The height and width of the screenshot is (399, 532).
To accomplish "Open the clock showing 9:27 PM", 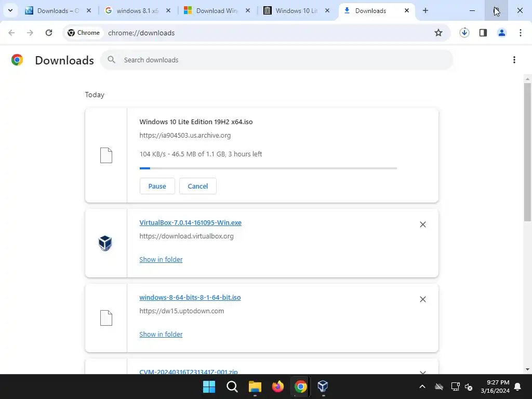I will (x=495, y=387).
